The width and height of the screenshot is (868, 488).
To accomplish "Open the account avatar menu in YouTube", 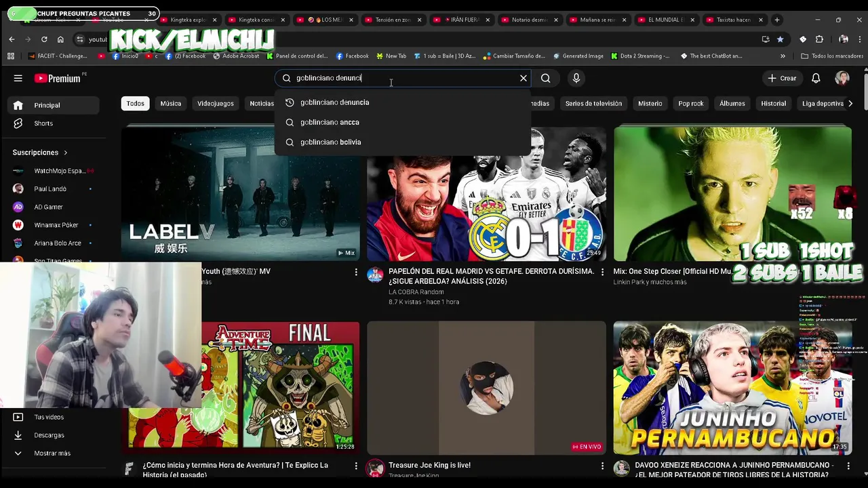I will pyautogui.click(x=842, y=78).
